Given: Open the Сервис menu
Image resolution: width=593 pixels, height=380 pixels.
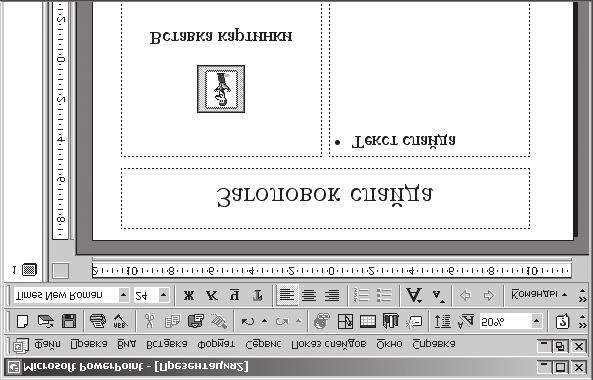Looking at the screenshot, I should coord(263,344).
